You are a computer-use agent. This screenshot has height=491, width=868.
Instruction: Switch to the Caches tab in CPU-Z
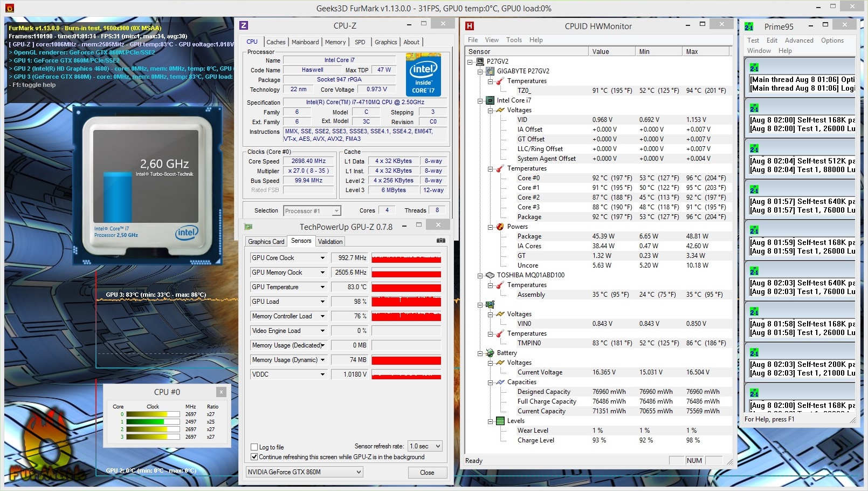[276, 42]
